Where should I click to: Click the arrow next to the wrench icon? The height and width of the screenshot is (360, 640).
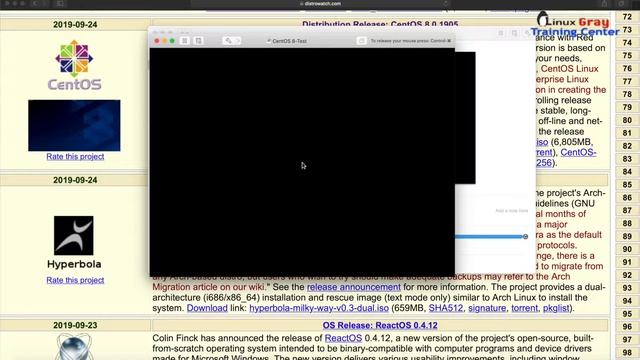coord(238,41)
